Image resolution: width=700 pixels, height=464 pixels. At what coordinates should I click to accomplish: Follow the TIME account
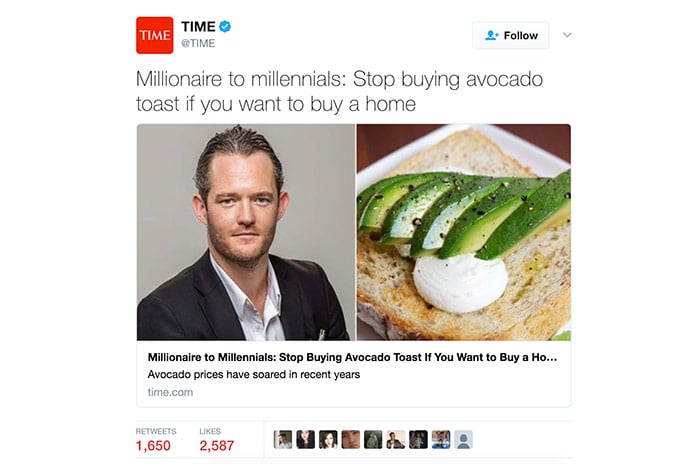[510, 35]
